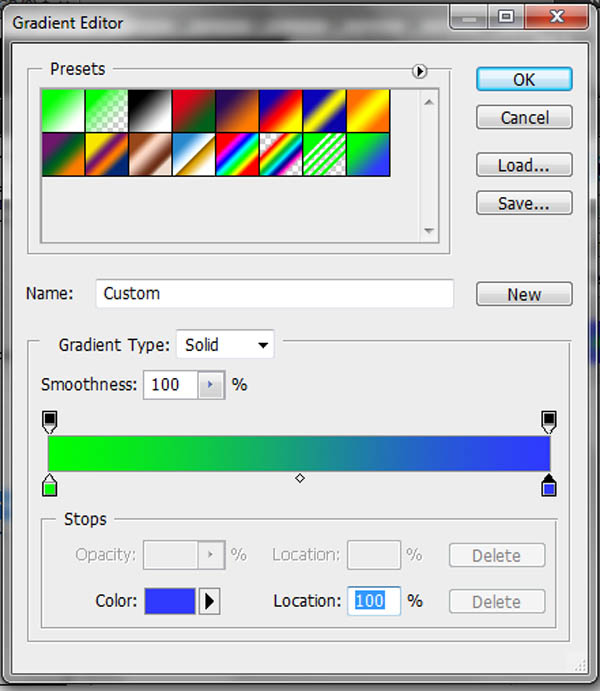600x691 pixels.
Task: Click the color stop Location field
Action: [x=373, y=601]
